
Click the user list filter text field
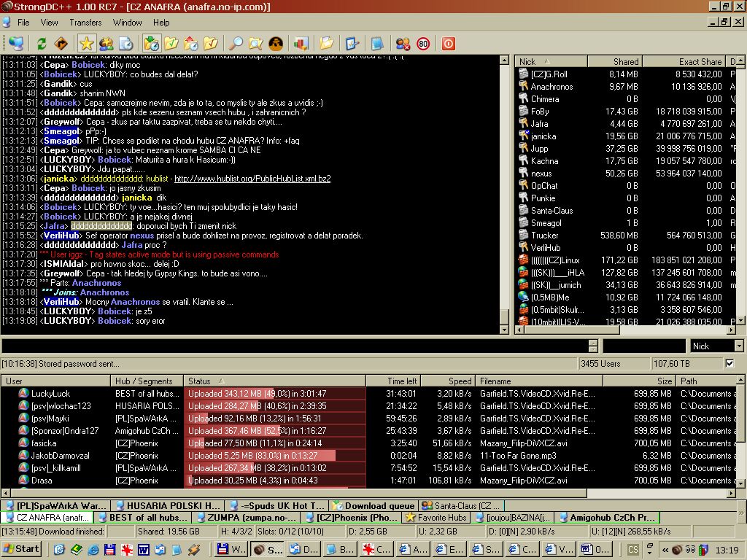[644, 346]
